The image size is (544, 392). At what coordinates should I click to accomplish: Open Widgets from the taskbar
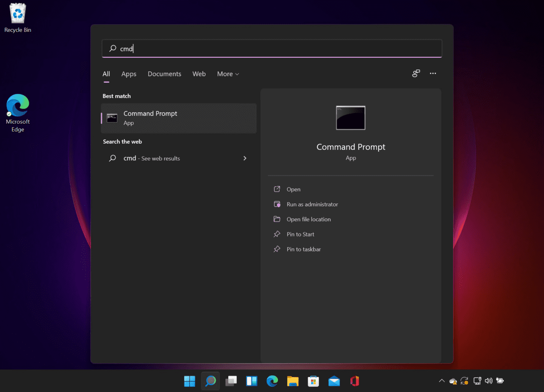[x=252, y=381]
